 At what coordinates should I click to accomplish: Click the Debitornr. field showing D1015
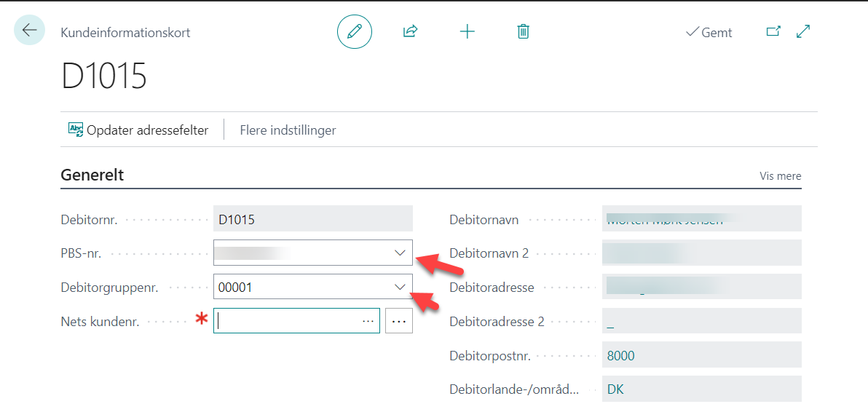click(x=312, y=219)
